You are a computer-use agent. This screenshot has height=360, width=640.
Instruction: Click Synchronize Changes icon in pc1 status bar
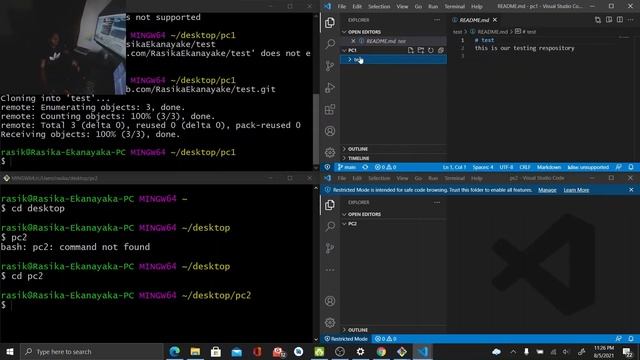pyautogui.click(x=365, y=167)
